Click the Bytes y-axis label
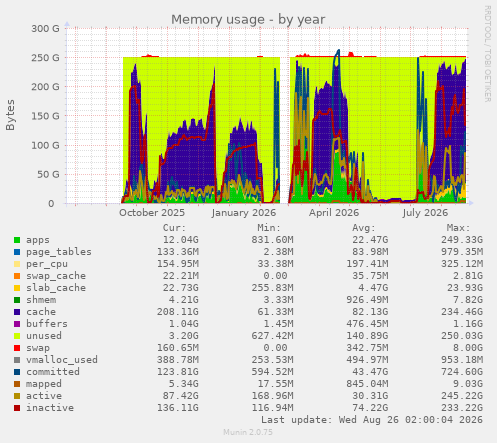 pyautogui.click(x=10, y=115)
